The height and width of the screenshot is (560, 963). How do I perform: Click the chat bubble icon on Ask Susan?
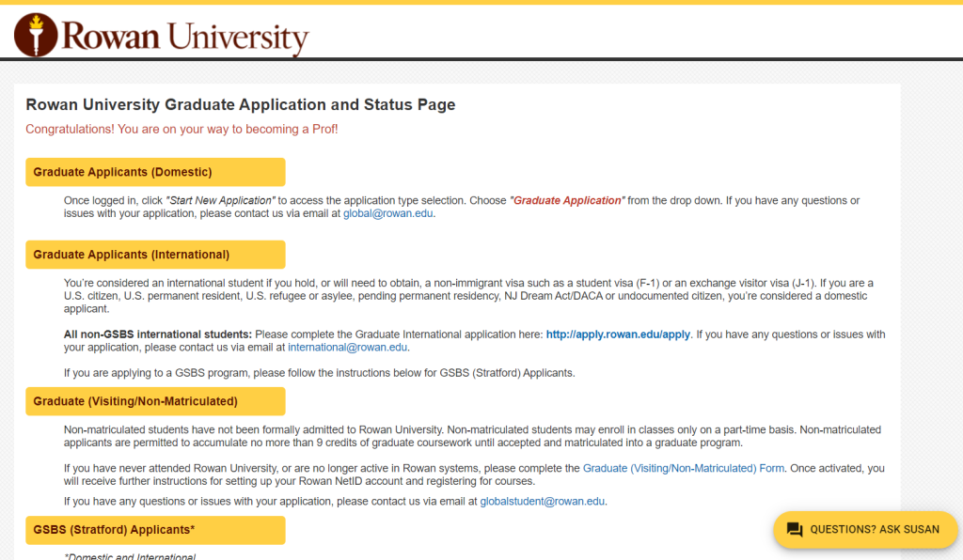coord(795,530)
